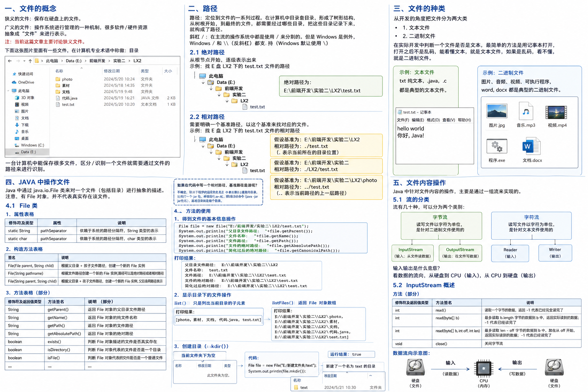Screen dimensions: 588x392
Task: Open the recent locations dropdown beside forward arrow
Action: click(x=24, y=61)
